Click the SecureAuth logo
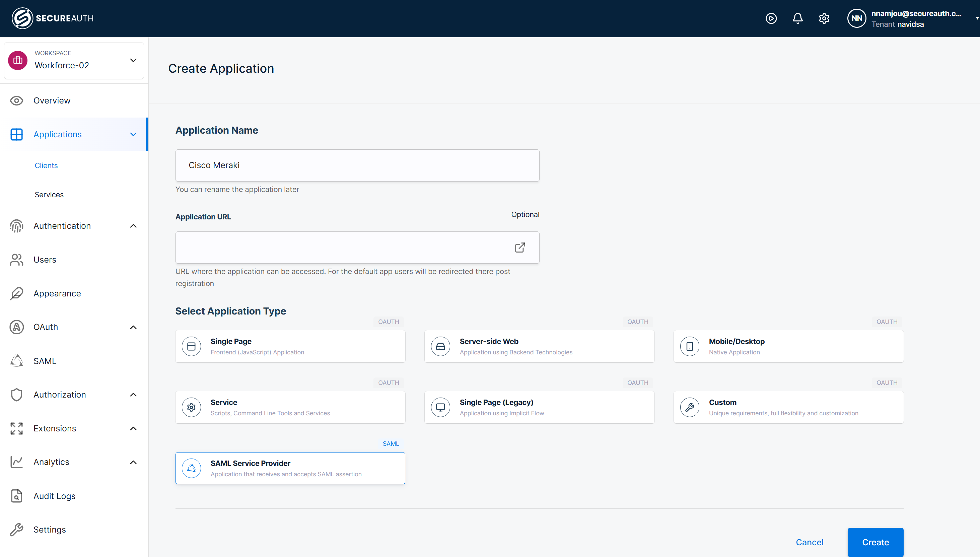This screenshot has width=980, height=557. point(52,18)
